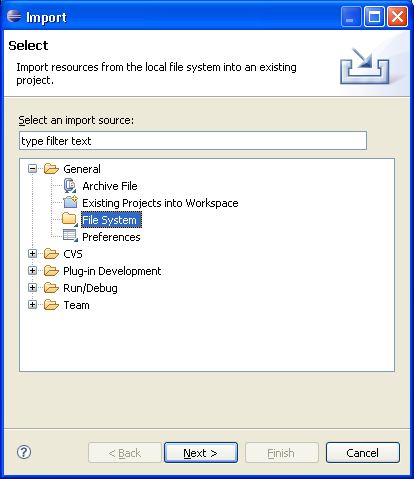Click the General folder icon
Viewport: 414px width, 479px height.
(x=51, y=169)
